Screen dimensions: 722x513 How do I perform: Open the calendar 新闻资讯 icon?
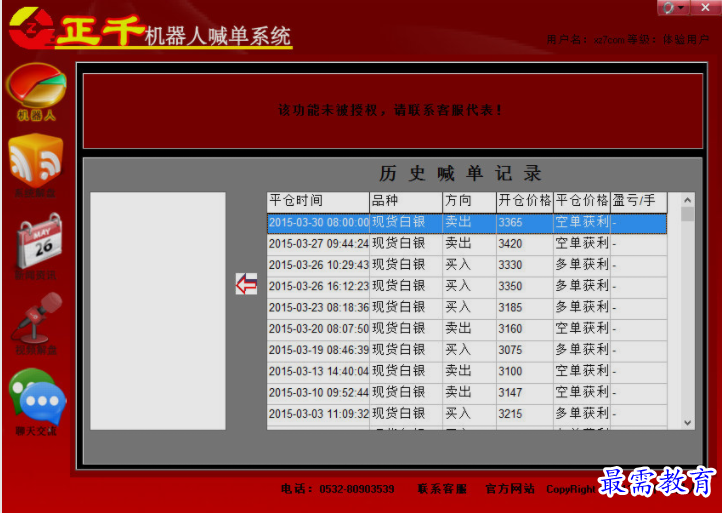coord(37,246)
